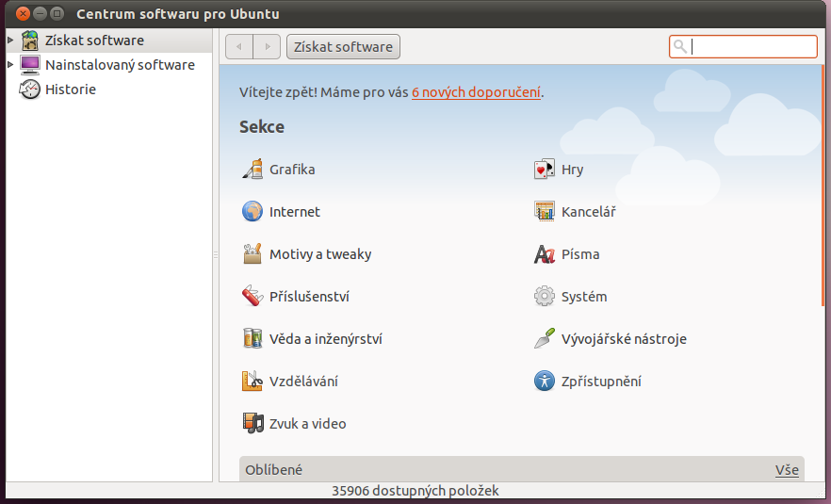Click the Vzdělávání ruler icon
This screenshot has height=504, width=831.
[x=253, y=381]
